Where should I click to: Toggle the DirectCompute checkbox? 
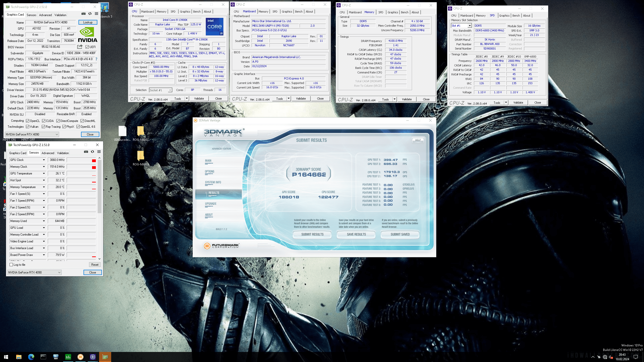click(x=58, y=121)
